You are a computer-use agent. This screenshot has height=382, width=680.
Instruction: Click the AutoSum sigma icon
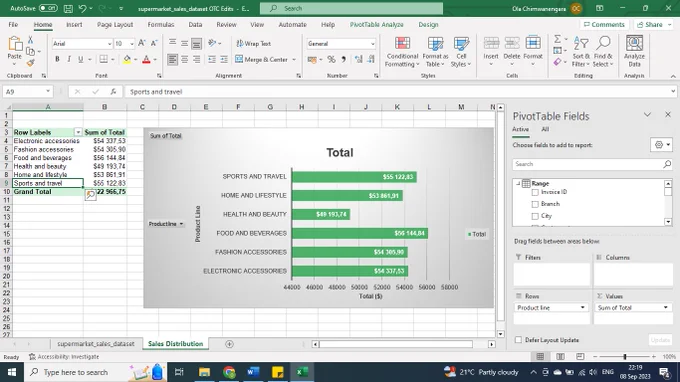click(558, 39)
